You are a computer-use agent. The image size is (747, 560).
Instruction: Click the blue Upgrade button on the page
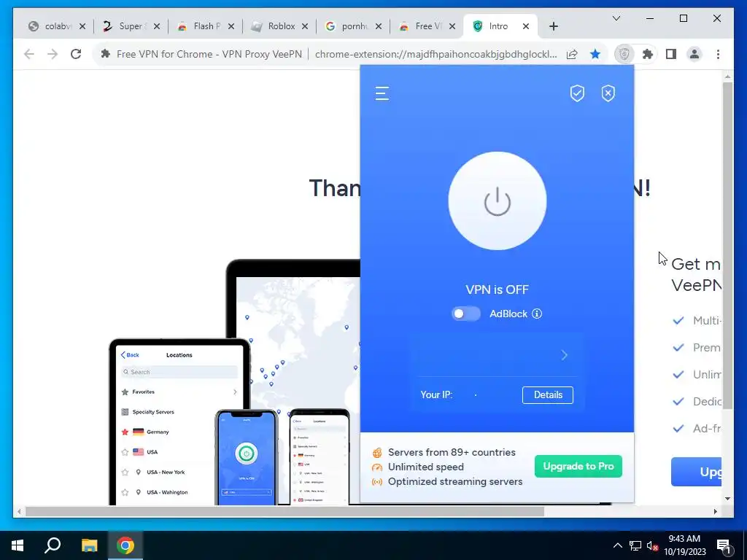click(696, 472)
